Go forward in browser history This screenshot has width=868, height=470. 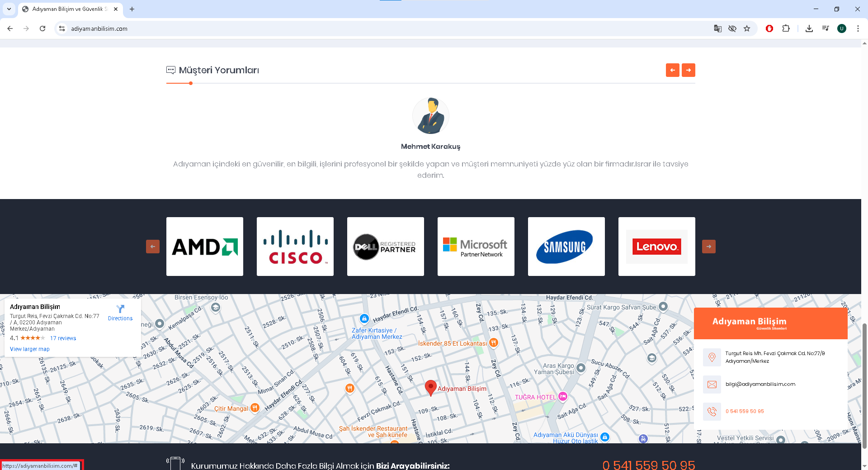[26, 28]
